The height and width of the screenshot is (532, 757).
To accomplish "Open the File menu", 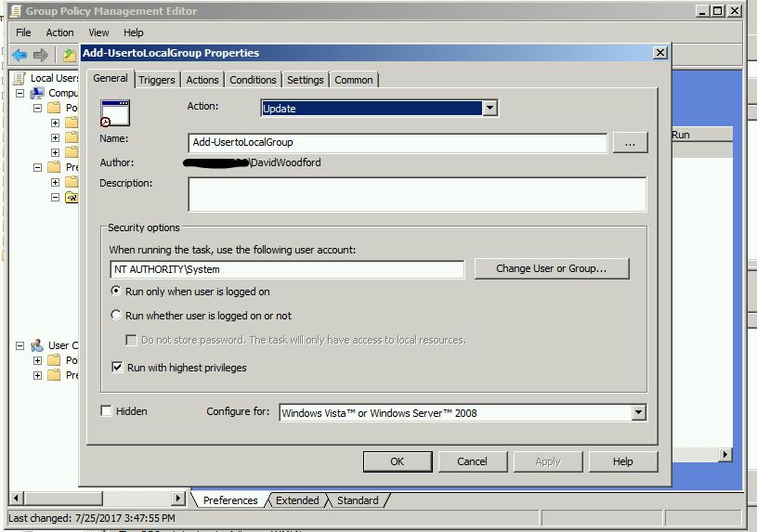I will tap(23, 32).
